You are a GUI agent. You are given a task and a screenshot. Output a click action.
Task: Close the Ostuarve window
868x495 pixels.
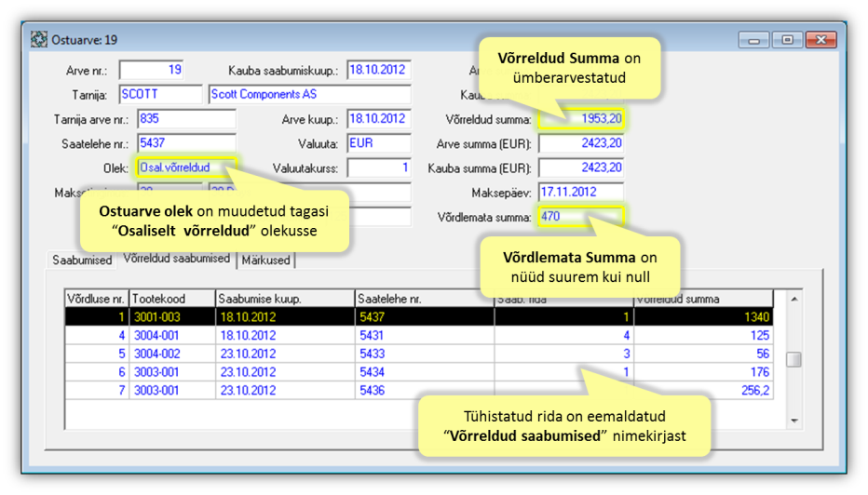point(821,40)
